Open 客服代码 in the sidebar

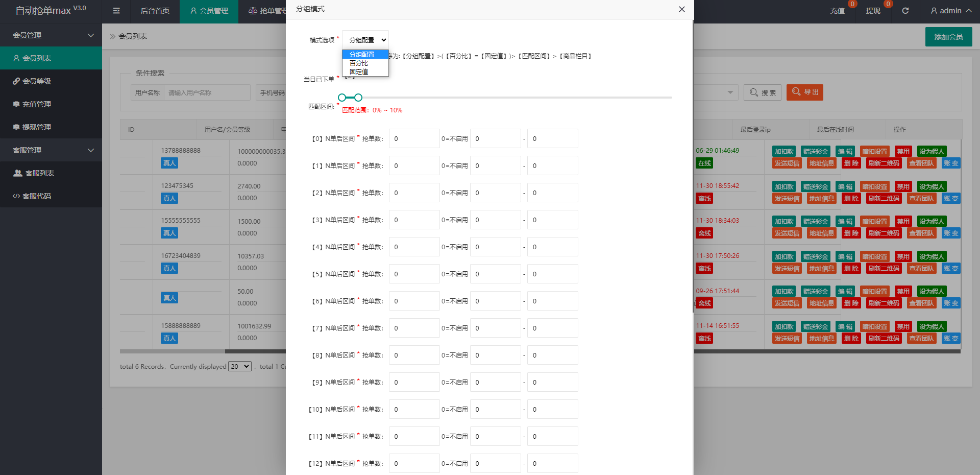click(51, 196)
